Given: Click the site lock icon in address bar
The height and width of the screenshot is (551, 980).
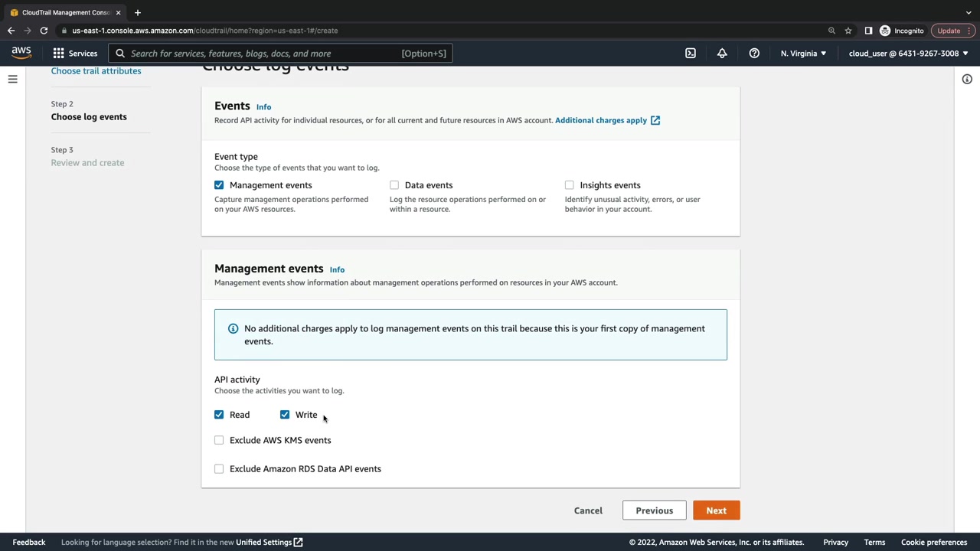Looking at the screenshot, I should 65,31.
